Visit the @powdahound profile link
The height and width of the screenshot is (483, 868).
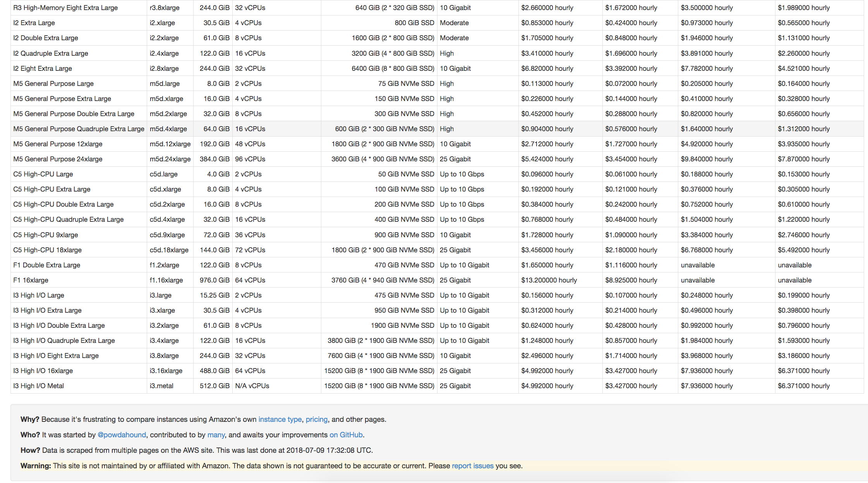click(122, 435)
